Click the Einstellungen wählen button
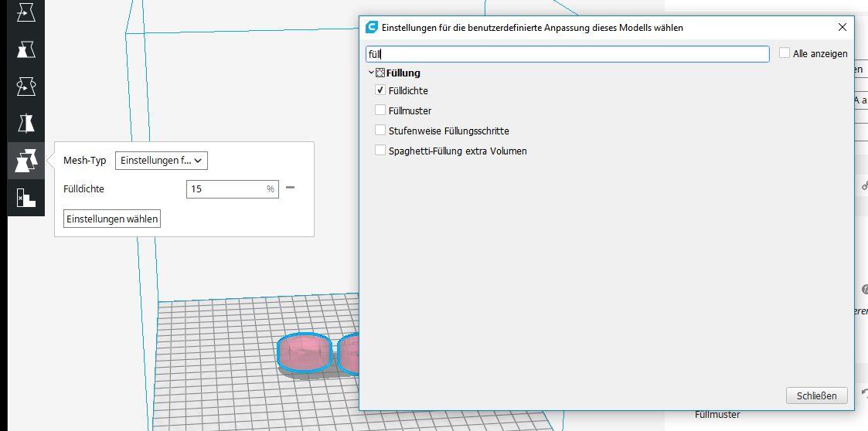 point(112,219)
